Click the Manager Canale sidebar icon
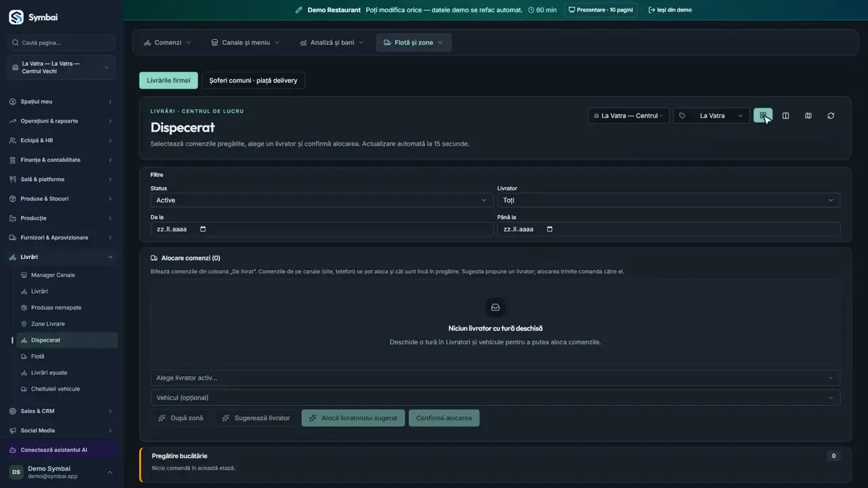Screen dimensions: 868x488 pyautogui.click(x=24, y=275)
